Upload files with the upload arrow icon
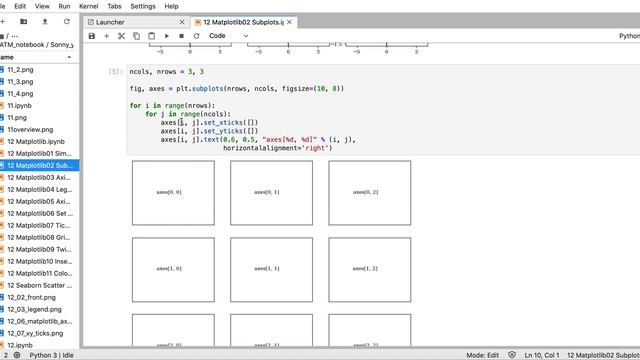 click(x=45, y=22)
